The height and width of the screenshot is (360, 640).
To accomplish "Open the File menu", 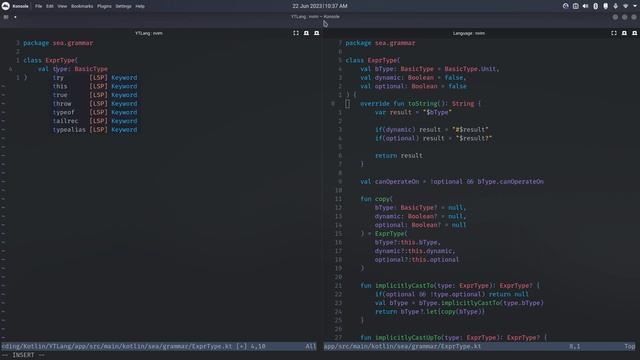I will [38, 6].
